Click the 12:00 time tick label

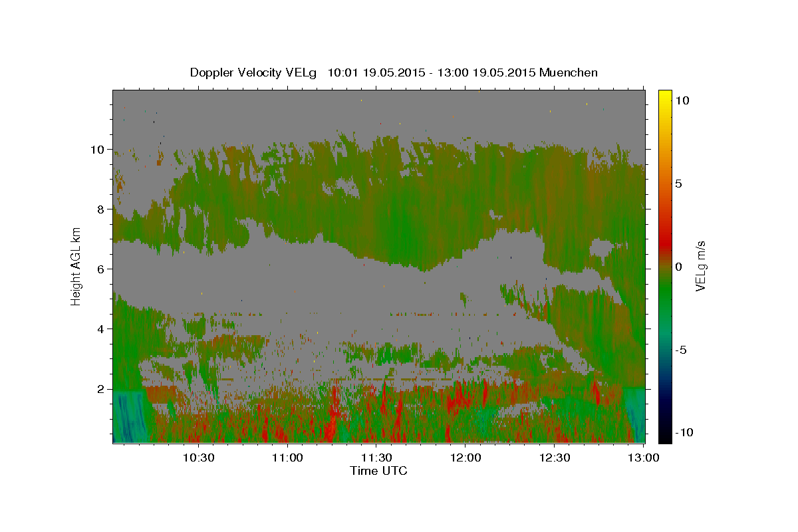465,458
